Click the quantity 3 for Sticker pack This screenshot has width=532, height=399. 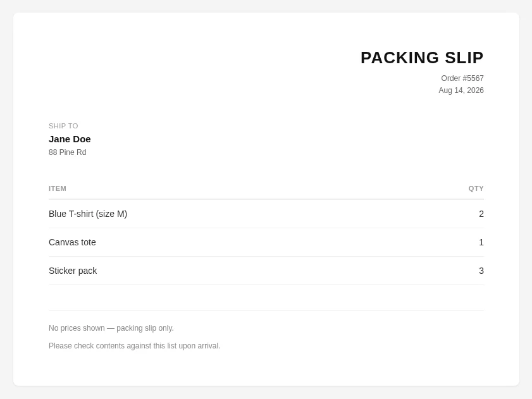click(x=481, y=271)
